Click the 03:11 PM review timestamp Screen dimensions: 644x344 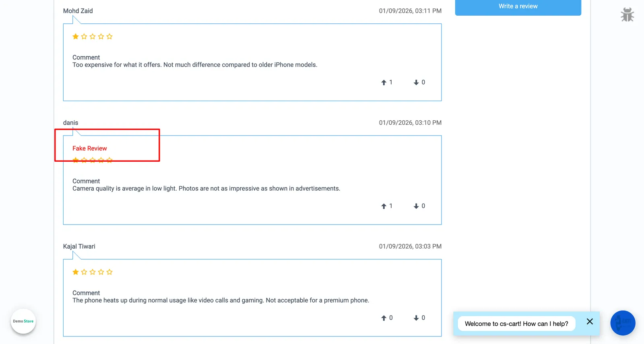pos(410,11)
